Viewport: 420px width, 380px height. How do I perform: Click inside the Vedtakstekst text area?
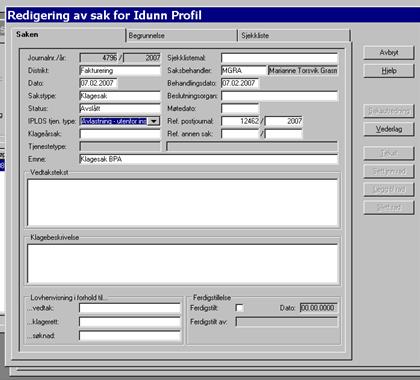pyautogui.click(x=183, y=203)
